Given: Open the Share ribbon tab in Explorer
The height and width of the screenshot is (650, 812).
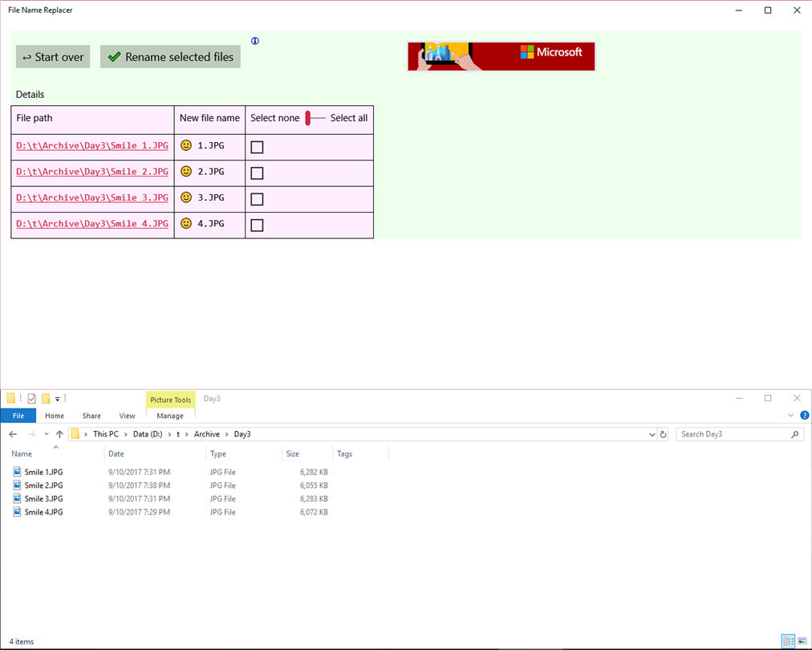Looking at the screenshot, I should click(91, 416).
